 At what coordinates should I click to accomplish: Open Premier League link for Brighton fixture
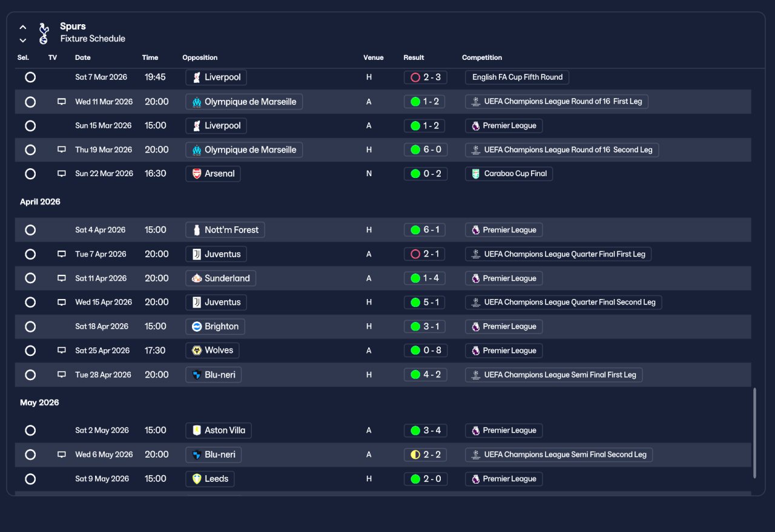pos(504,326)
